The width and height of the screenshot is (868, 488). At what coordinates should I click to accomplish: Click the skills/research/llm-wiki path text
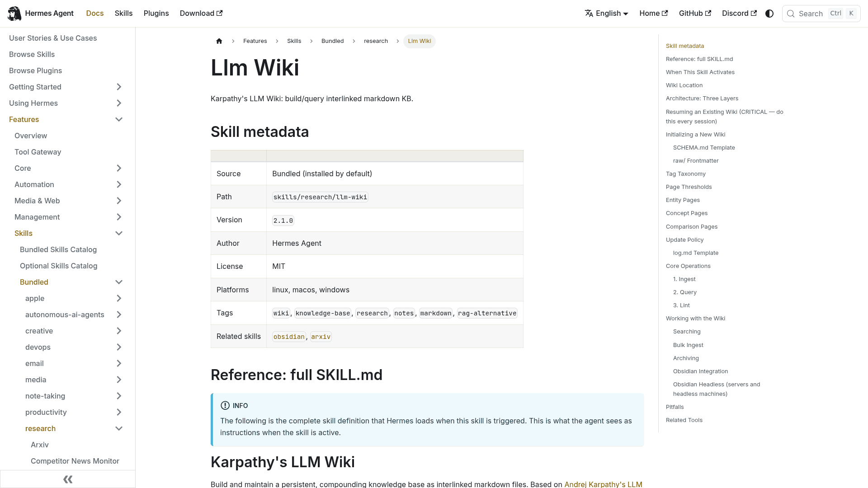(x=320, y=197)
